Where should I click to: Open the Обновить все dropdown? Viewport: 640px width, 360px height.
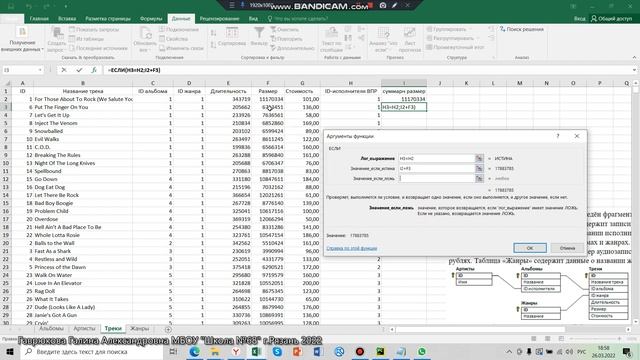coord(145,40)
